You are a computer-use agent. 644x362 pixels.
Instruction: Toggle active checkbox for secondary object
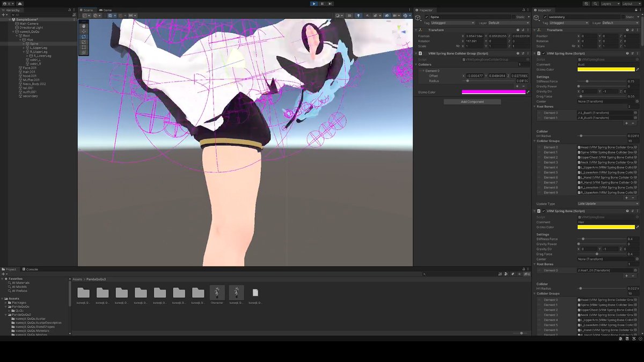click(x=545, y=17)
